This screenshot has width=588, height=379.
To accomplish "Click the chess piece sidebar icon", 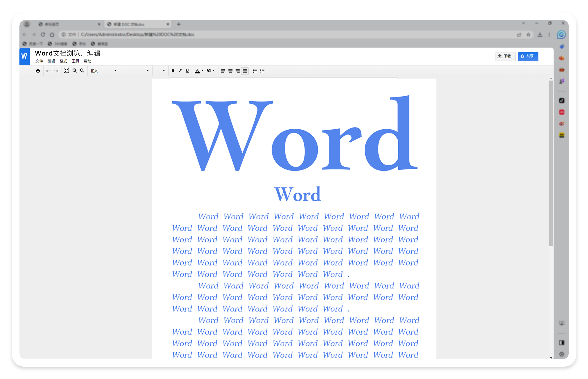I will click(562, 81).
